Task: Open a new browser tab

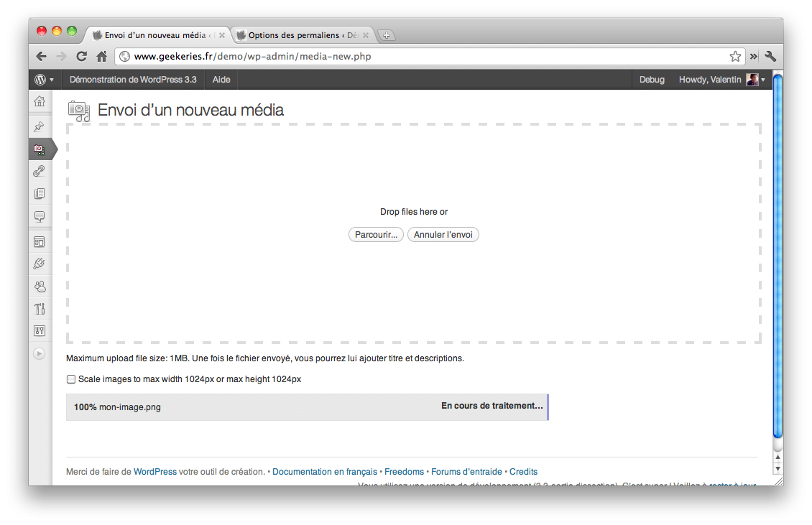Action: point(387,35)
